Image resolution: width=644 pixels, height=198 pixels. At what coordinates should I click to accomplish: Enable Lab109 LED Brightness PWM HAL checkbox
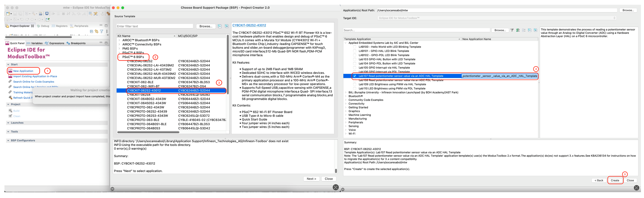(355, 84)
